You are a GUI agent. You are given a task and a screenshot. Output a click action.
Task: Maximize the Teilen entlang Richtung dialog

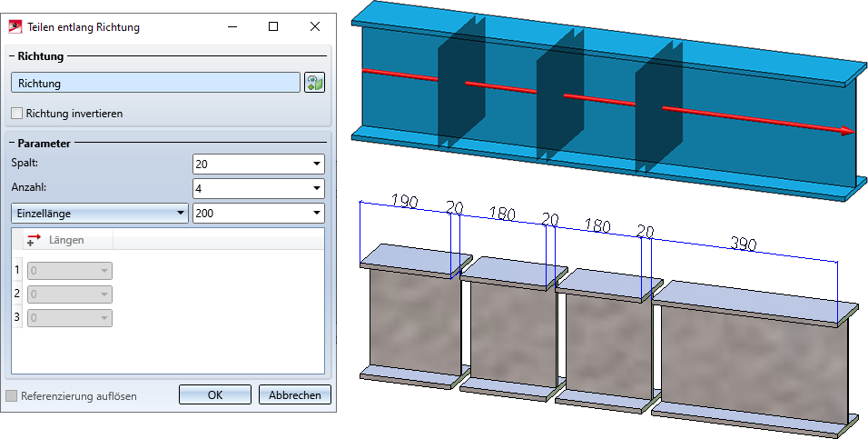tap(273, 26)
